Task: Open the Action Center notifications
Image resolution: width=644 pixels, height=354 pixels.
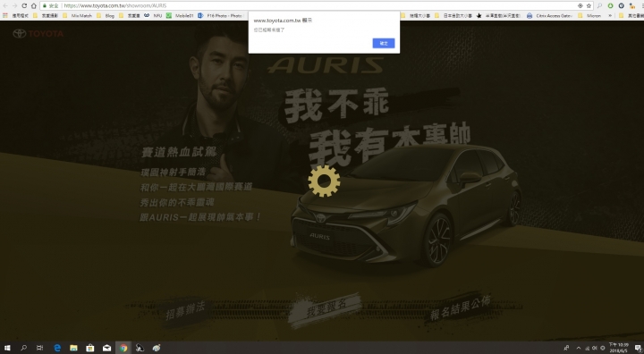Action: (x=638, y=348)
